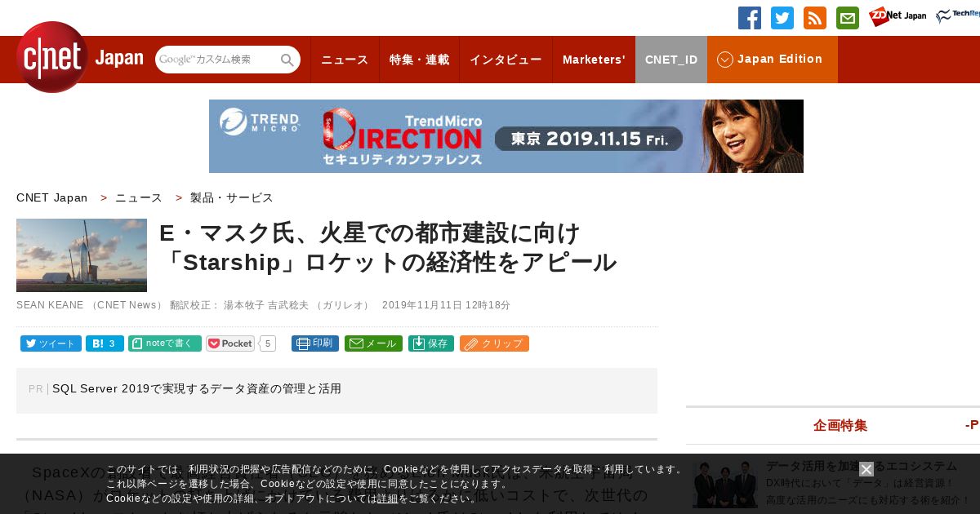980x514 pixels.
Task: Open the Twitter icon in header
Action: tap(782, 18)
